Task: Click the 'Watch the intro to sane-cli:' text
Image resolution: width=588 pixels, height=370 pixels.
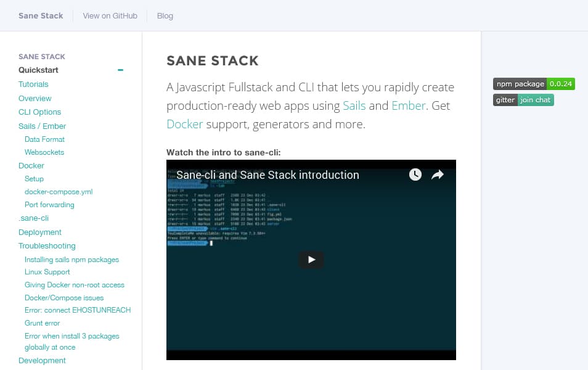Action: (224, 152)
